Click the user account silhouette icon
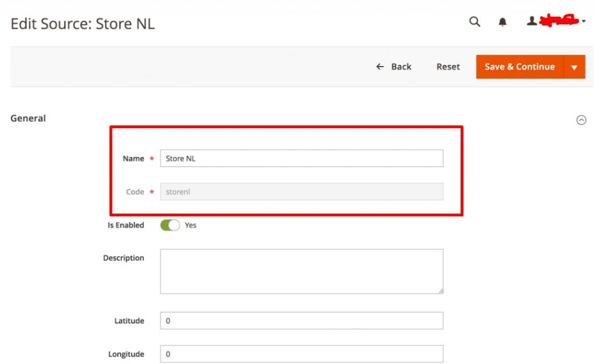Viewport: 594px width, 364px height. point(531,21)
